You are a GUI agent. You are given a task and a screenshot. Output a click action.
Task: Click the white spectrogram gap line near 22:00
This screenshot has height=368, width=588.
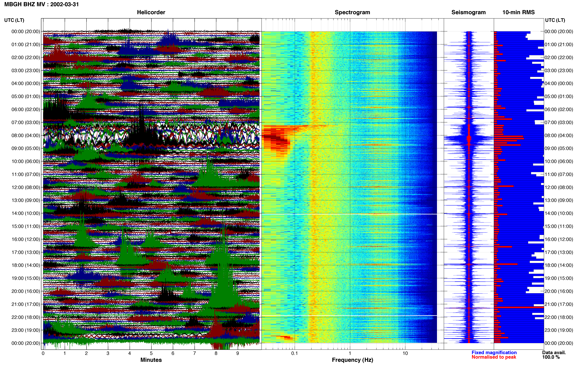click(349, 316)
